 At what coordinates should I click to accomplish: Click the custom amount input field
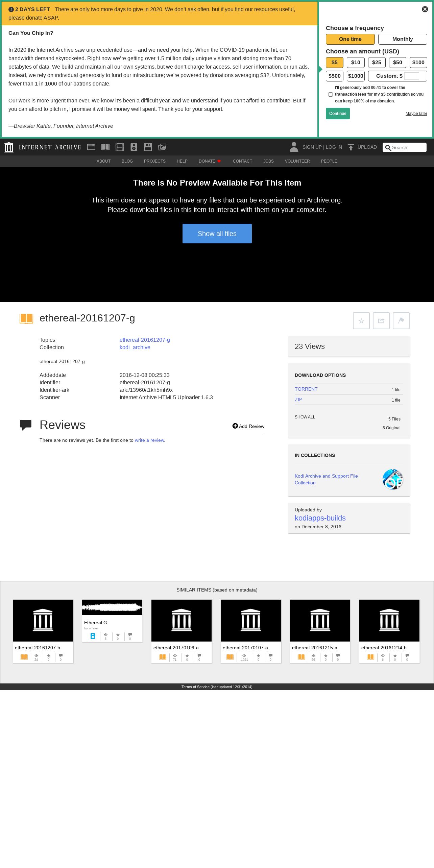412,76
